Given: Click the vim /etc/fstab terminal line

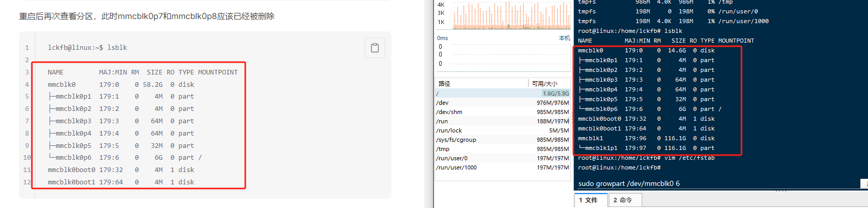Looking at the screenshot, I should coord(646,158).
